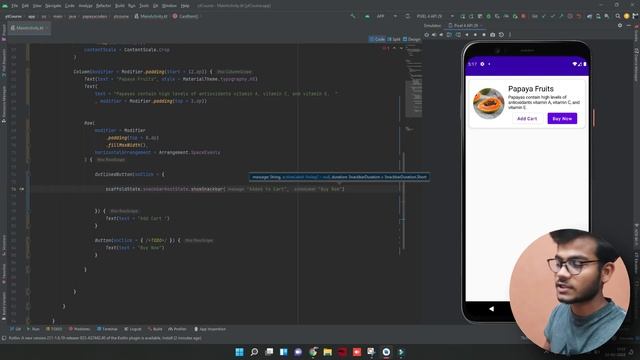Click the emulator volume down icon

click(441, 35)
